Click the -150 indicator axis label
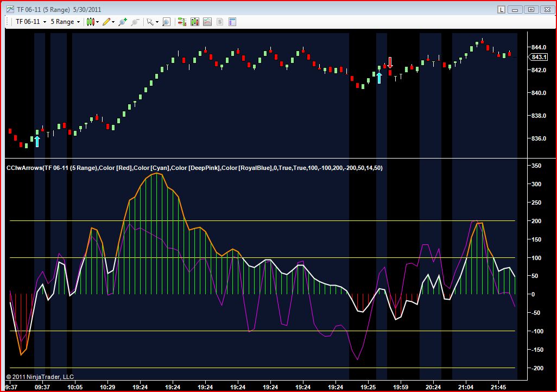 (x=537, y=350)
